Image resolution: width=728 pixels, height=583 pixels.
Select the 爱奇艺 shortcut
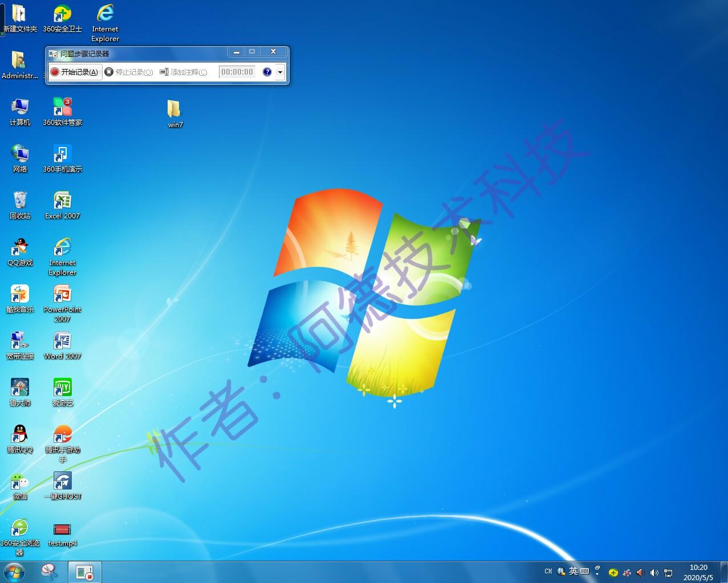pos(62,393)
